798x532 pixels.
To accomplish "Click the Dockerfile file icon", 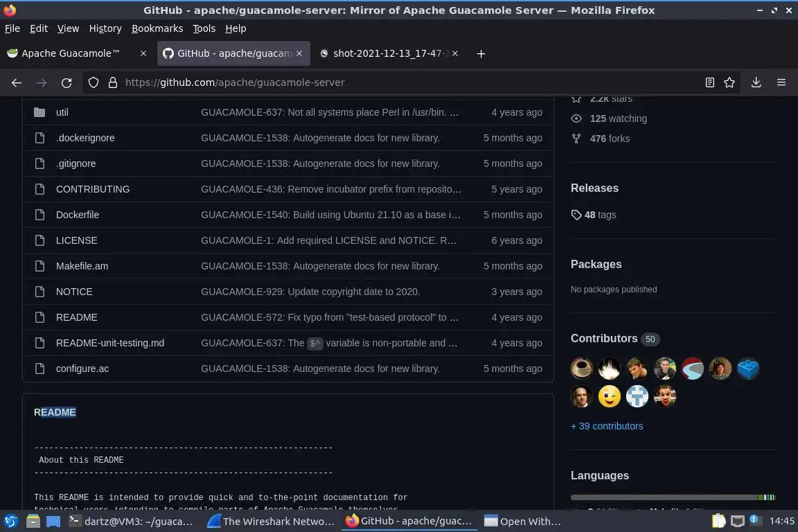I will click(x=39, y=215).
